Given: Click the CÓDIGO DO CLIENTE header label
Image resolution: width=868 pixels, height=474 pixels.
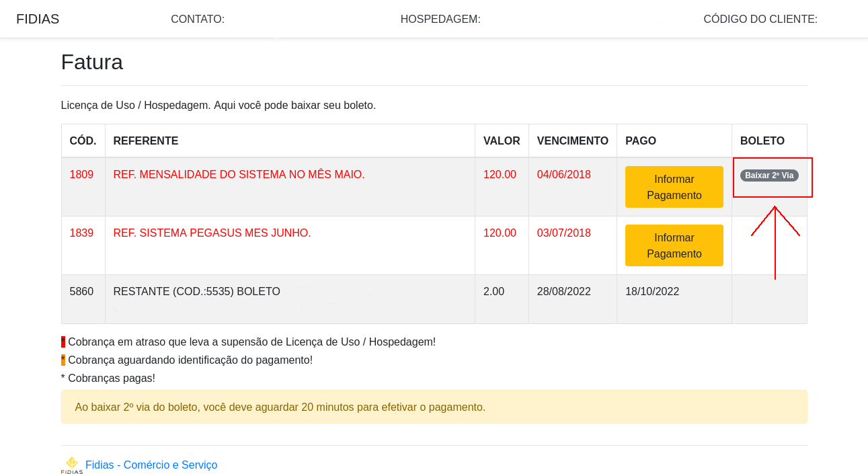Looking at the screenshot, I should [760, 19].
